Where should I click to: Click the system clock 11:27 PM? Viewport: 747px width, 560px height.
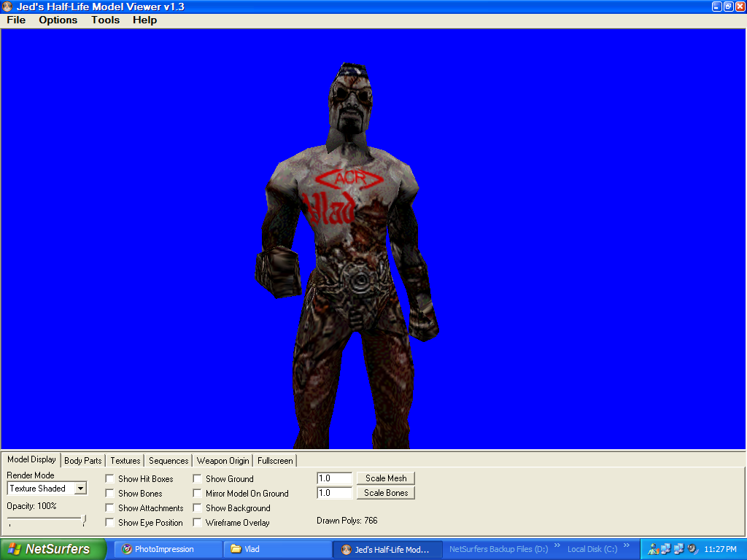(x=720, y=549)
